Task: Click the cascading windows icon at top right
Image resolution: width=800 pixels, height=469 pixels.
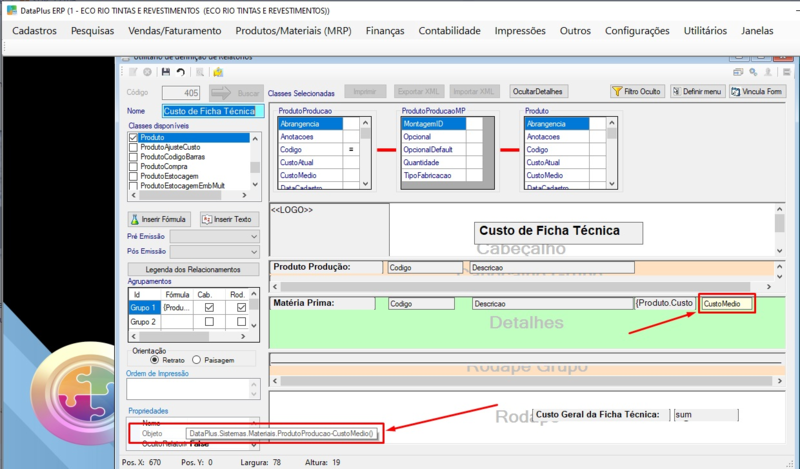Action: click(738, 72)
